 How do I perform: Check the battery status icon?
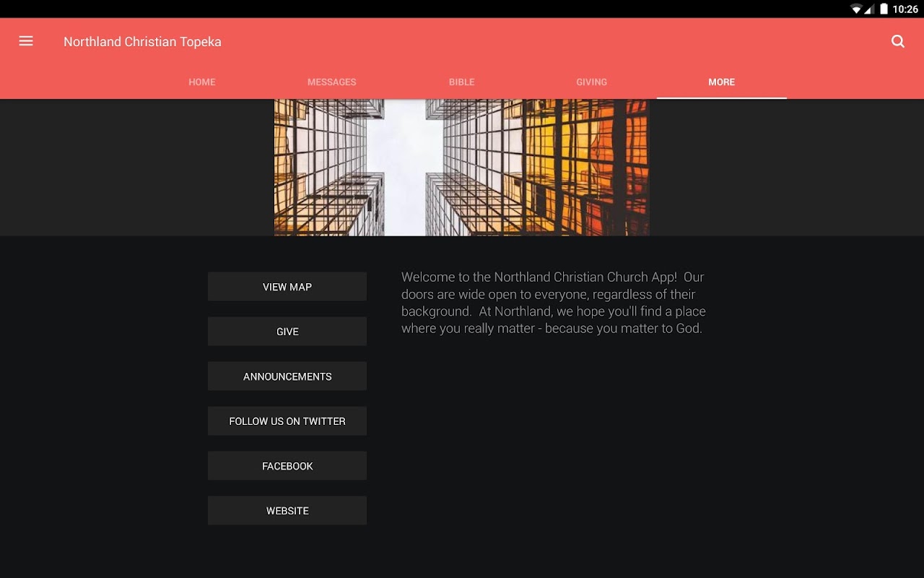pos(884,9)
